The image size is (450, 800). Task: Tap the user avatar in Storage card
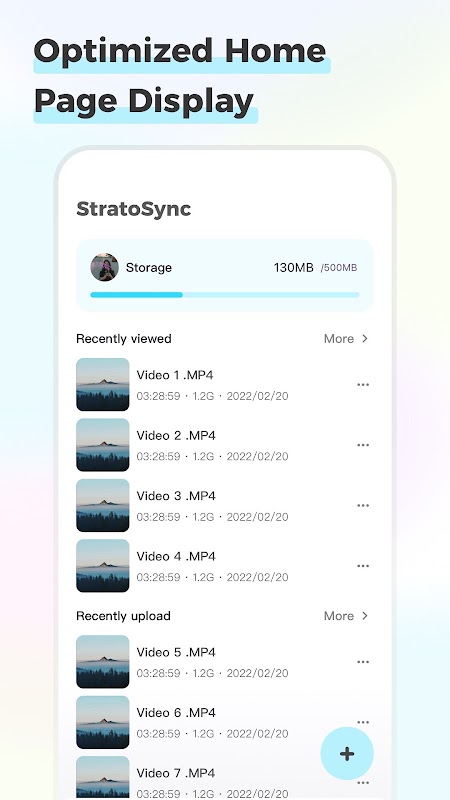pos(105,267)
